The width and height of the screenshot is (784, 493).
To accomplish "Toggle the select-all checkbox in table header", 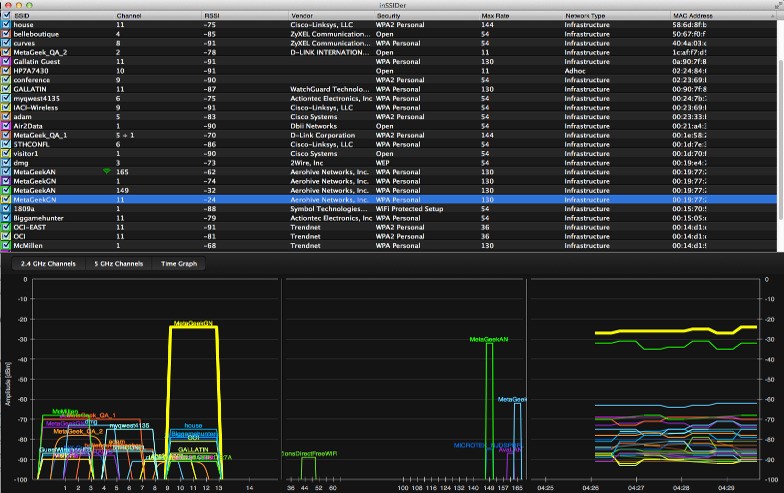I will 6,17.
